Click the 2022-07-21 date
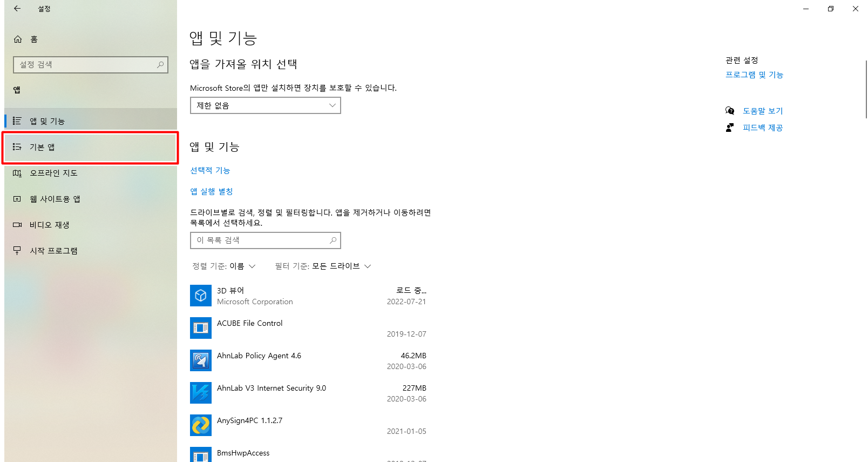This screenshot has width=868, height=462. [406, 302]
